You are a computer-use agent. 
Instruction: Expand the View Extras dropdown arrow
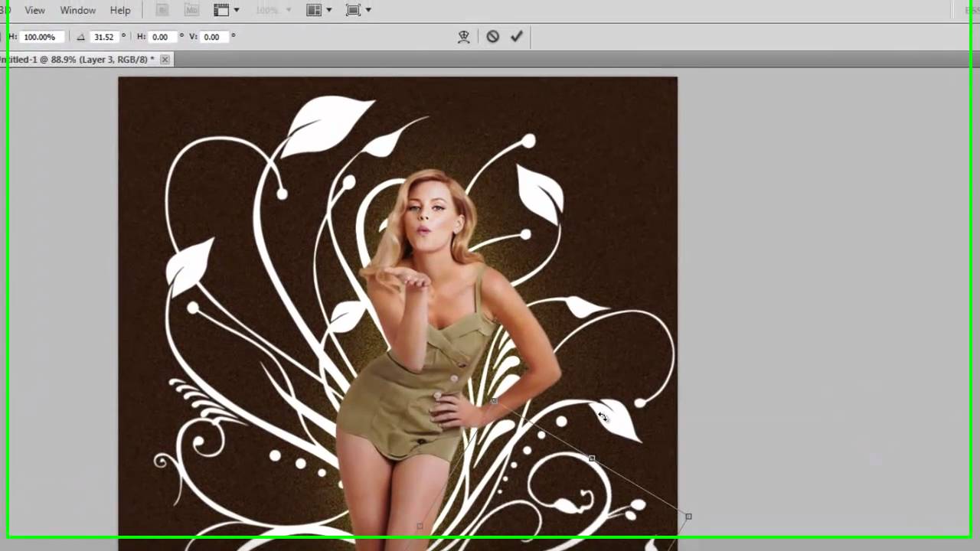point(237,10)
